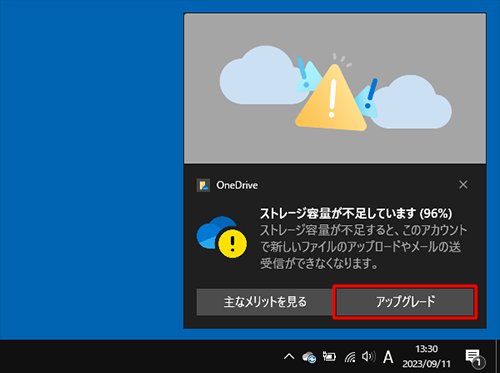Screen dimensions: 500x373
Task: Click the アップグレード button
Action: (405, 302)
